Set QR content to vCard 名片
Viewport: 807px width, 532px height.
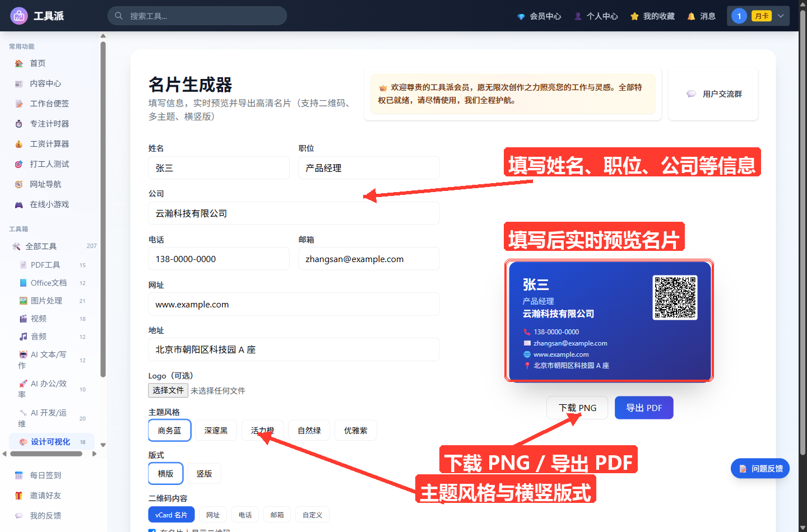[171, 515]
